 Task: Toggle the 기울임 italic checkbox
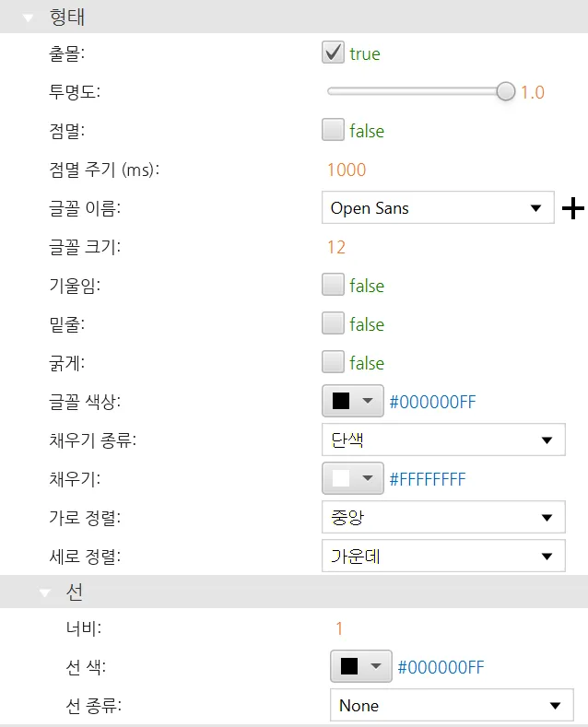click(333, 286)
